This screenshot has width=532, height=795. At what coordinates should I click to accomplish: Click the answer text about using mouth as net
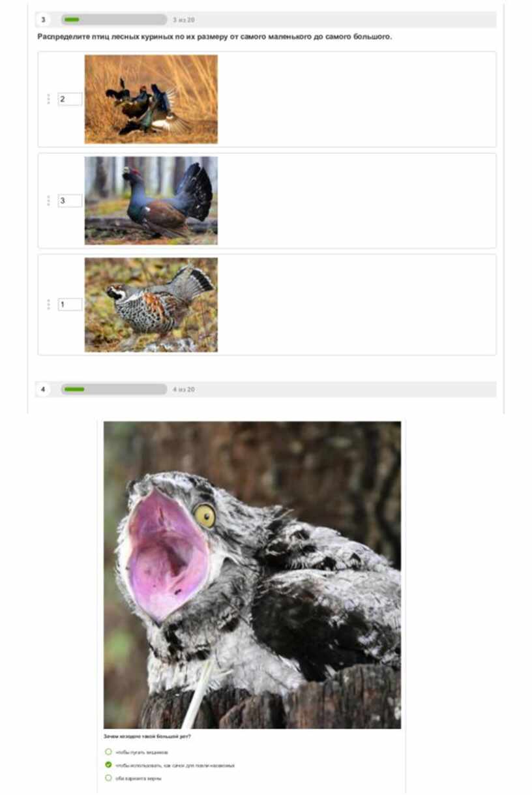coord(175,765)
